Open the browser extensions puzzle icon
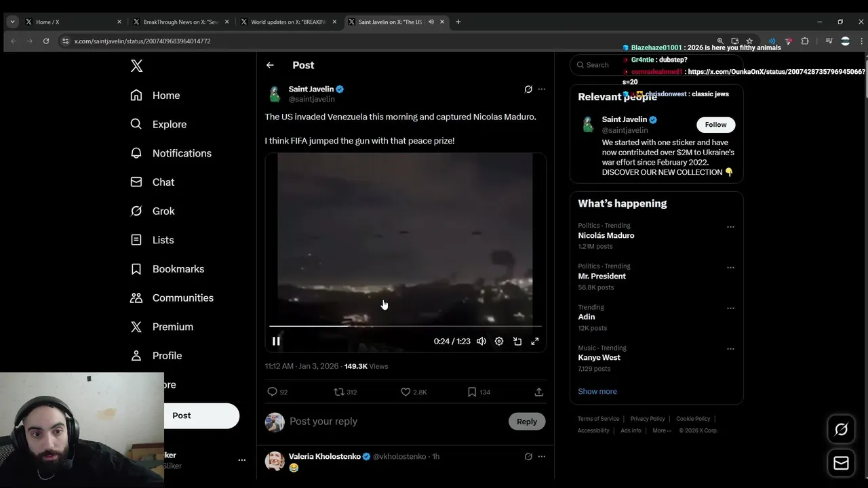This screenshot has height=488, width=868. coord(805,41)
